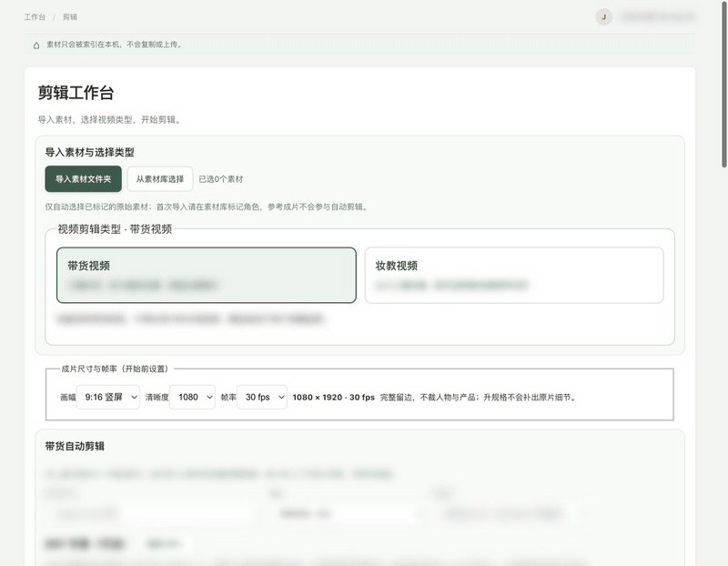Open the 帧率 30 fps dropdown
The width and height of the screenshot is (728, 566).
tap(262, 397)
